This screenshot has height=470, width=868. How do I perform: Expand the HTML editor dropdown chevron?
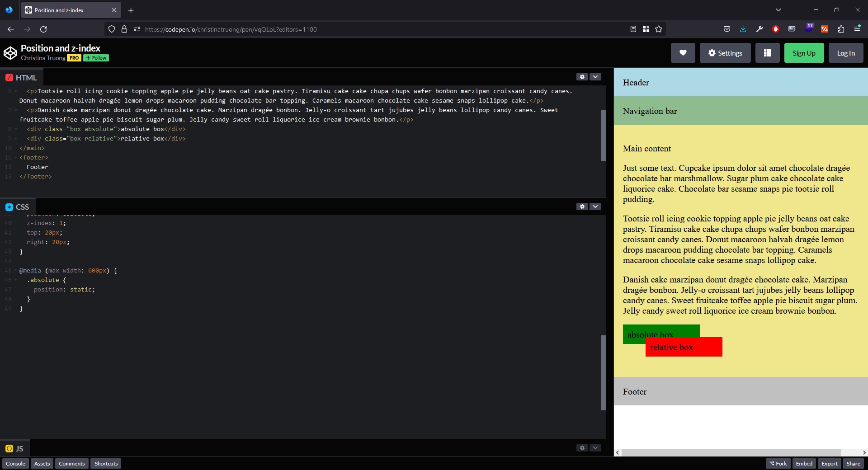(x=595, y=77)
